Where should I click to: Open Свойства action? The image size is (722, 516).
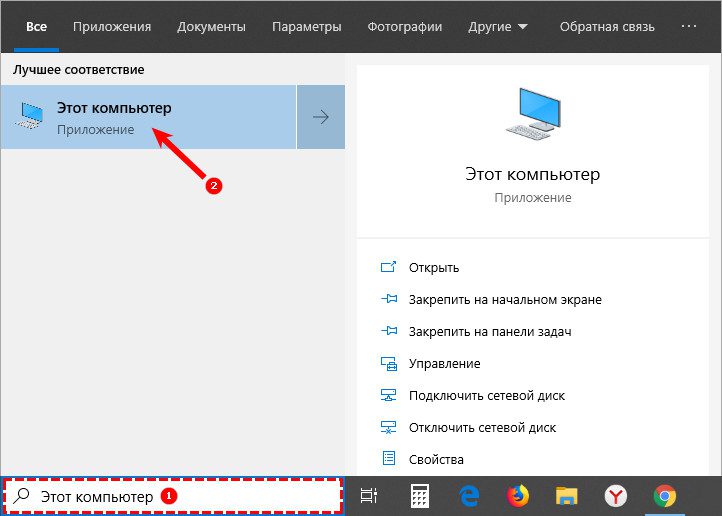(x=436, y=459)
